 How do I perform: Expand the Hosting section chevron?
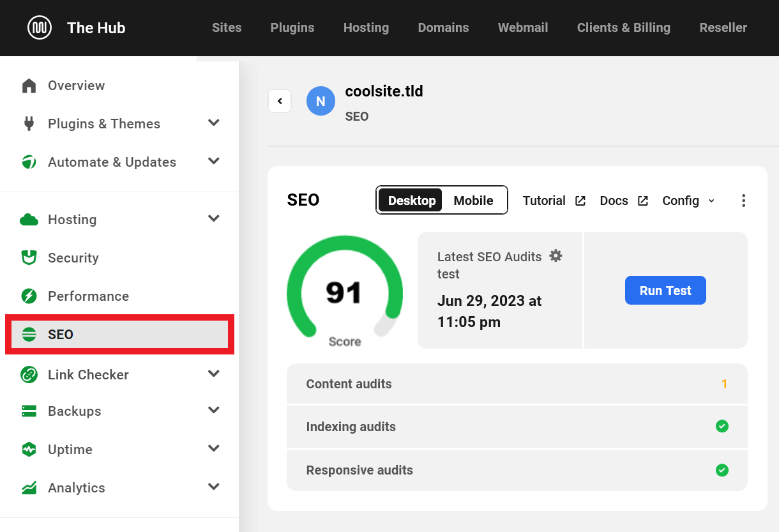[x=214, y=218]
